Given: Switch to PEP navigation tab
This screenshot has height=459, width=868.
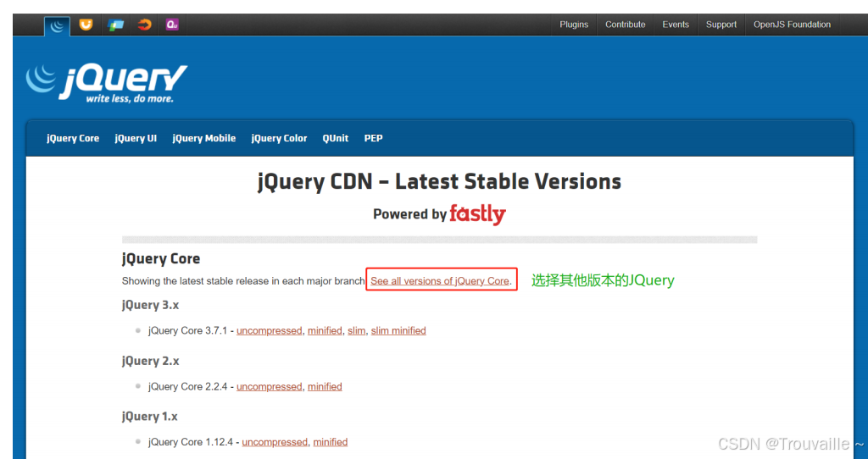Looking at the screenshot, I should [x=373, y=138].
